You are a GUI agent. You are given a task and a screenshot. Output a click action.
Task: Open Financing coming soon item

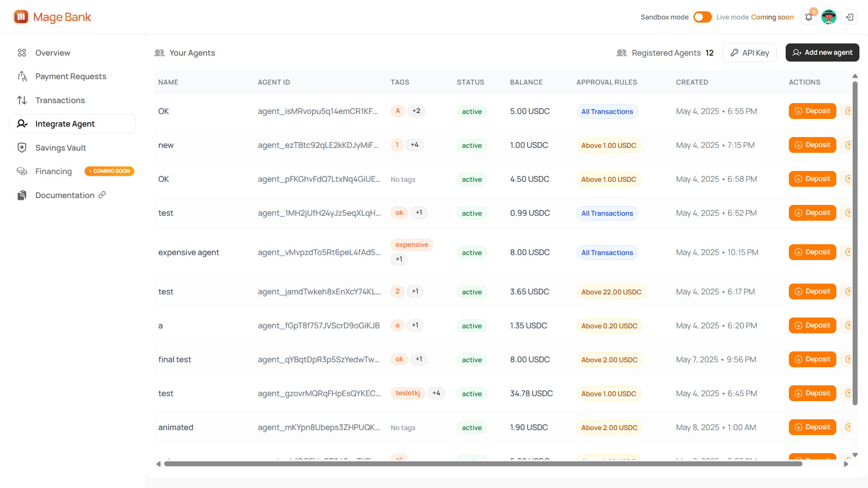click(x=72, y=171)
